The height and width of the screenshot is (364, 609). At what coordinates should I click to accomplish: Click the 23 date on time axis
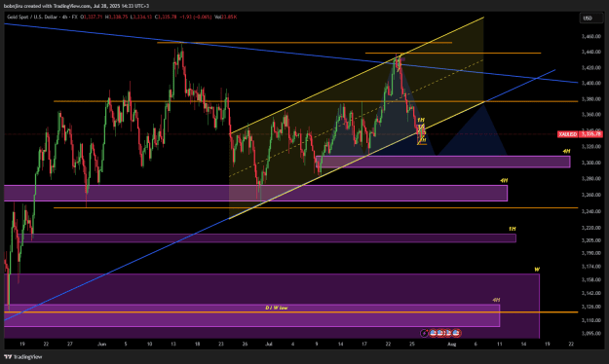[x=221, y=344]
